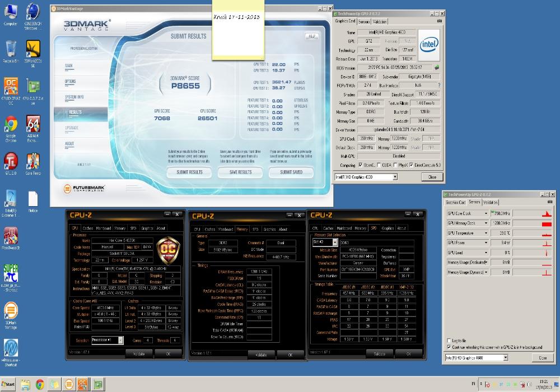
Task: Click Close in the GPU-Z Sensors window
Action: [x=543, y=358]
